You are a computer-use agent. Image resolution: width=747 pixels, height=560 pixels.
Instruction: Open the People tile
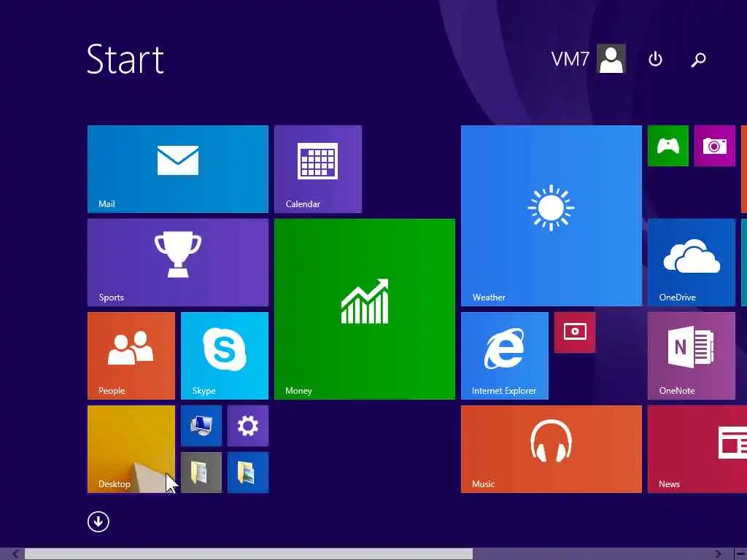[x=131, y=356]
